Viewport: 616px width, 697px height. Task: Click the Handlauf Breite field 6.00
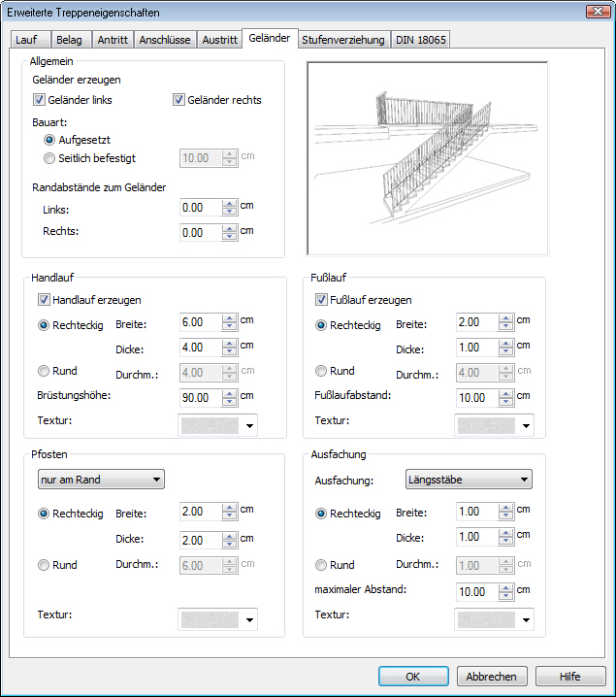tap(201, 322)
